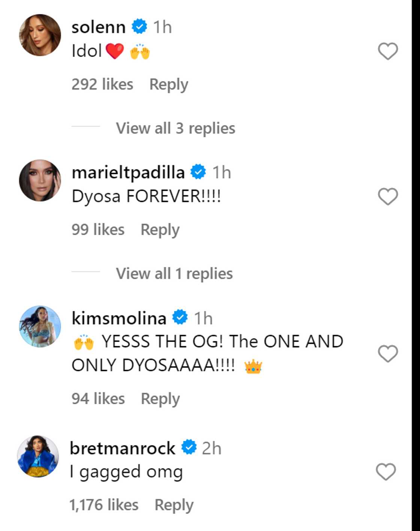View the 292 likes on solenn's comment
420x531 pixels.
[102, 84]
